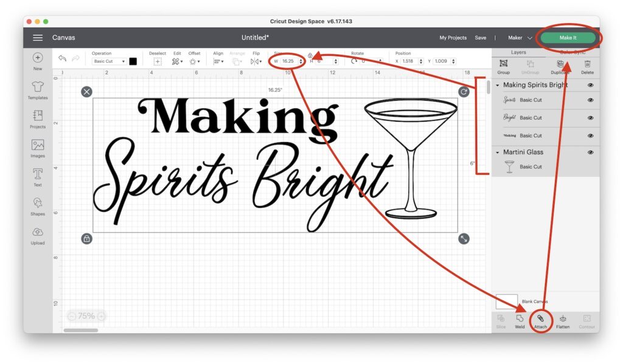623x364 pixels.
Task: Click the Contour tool
Action: tap(587, 321)
